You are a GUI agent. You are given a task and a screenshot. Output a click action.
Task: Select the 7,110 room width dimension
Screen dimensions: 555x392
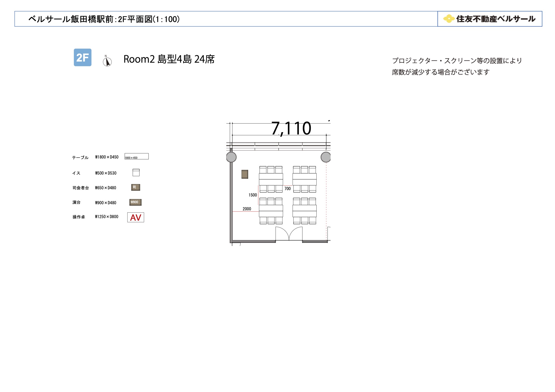click(x=291, y=128)
